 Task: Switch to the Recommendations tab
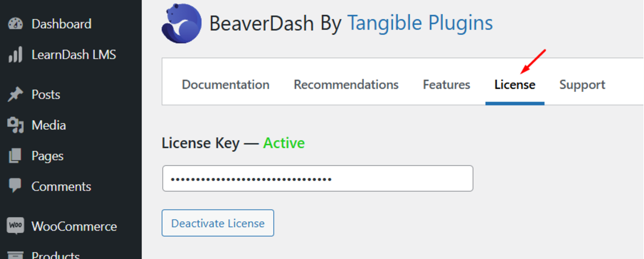(346, 85)
